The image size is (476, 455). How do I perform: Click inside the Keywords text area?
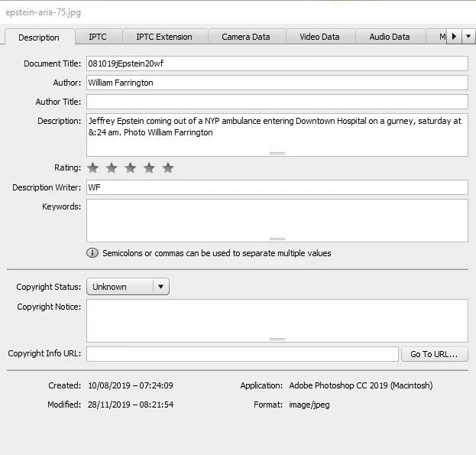tap(277, 220)
